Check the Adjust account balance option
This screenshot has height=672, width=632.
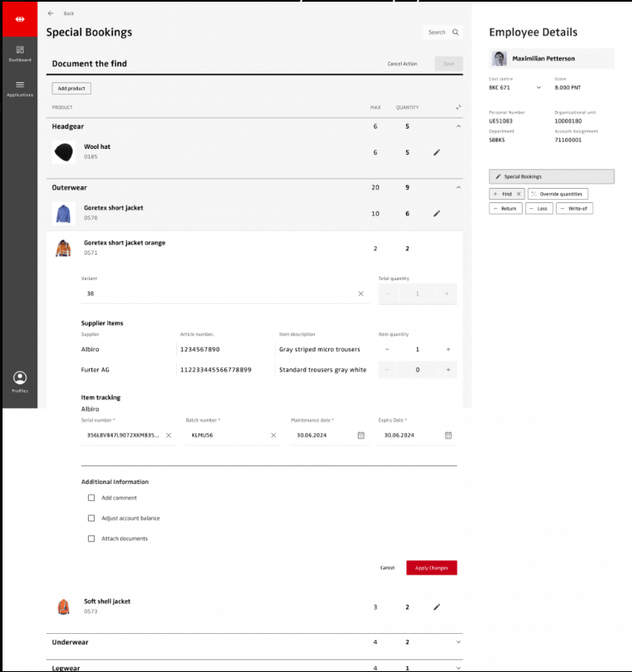(x=91, y=518)
